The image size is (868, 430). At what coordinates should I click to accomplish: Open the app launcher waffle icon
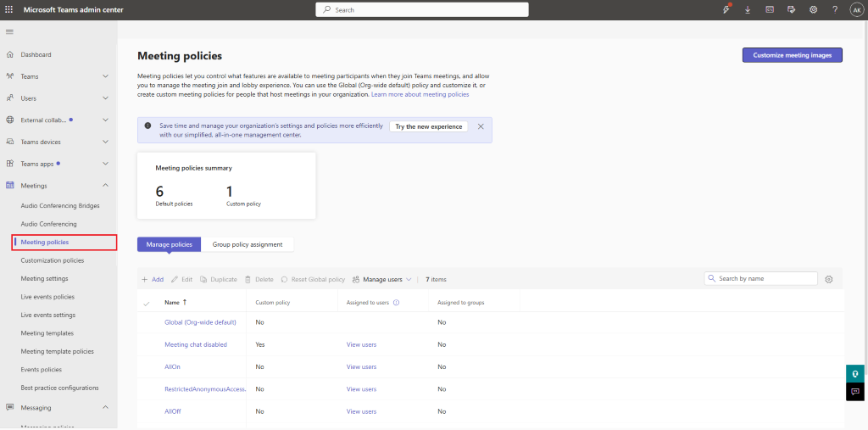(x=8, y=10)
